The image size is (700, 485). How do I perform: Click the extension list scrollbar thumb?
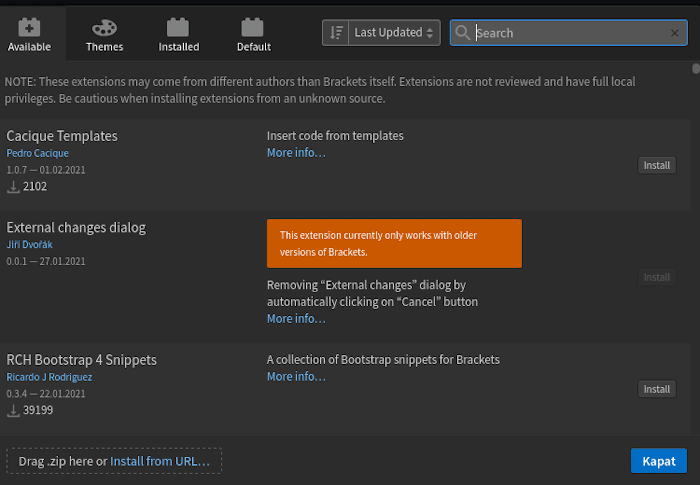(x=696, y=69)
